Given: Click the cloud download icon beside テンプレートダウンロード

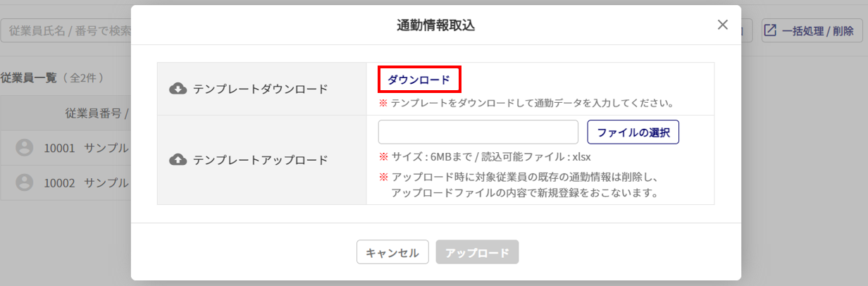Looking at the screenshot, I should pos(178,89).
